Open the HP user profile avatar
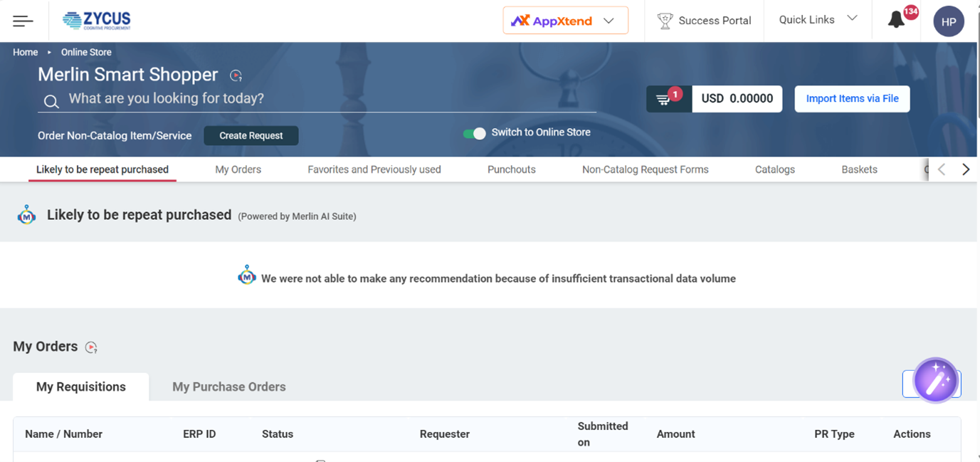 click(x=948, y=22)
